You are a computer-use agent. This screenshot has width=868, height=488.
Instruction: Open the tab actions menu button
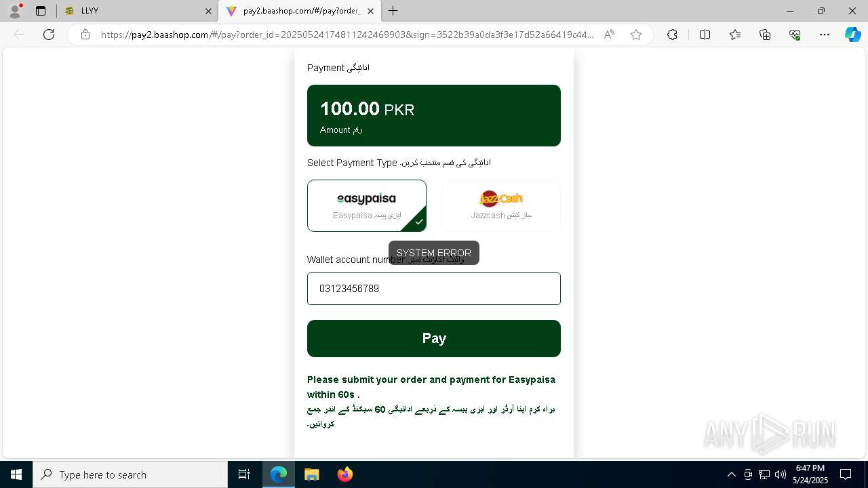(41, 11)
